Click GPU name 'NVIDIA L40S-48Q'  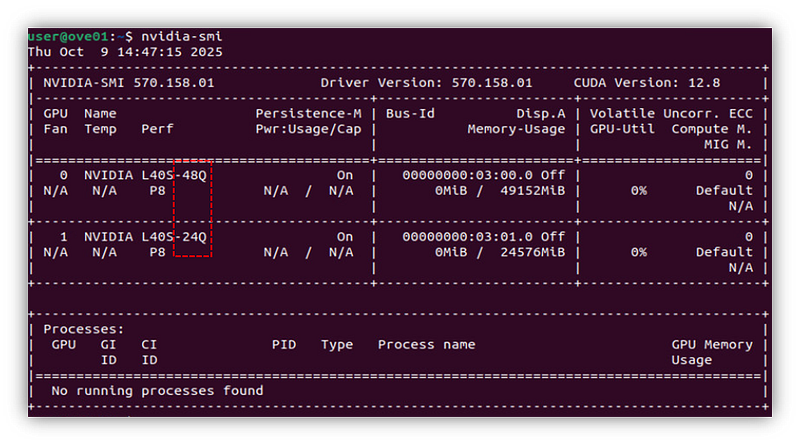coord(145,175)
